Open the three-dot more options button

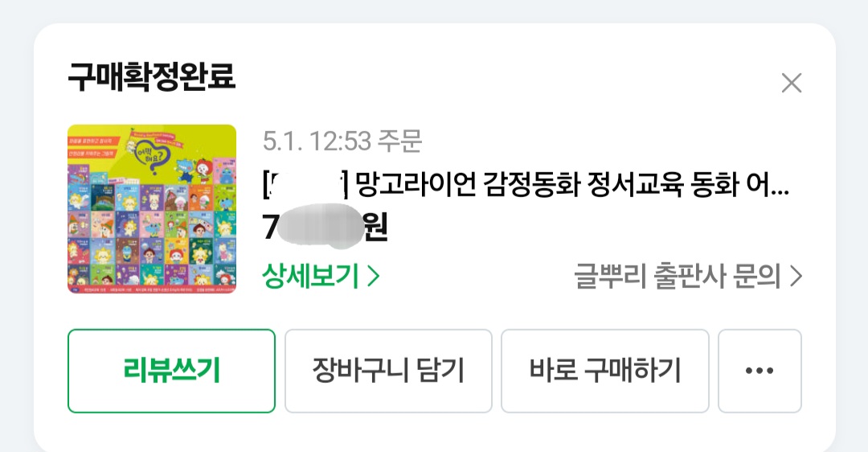pos(759,371)
